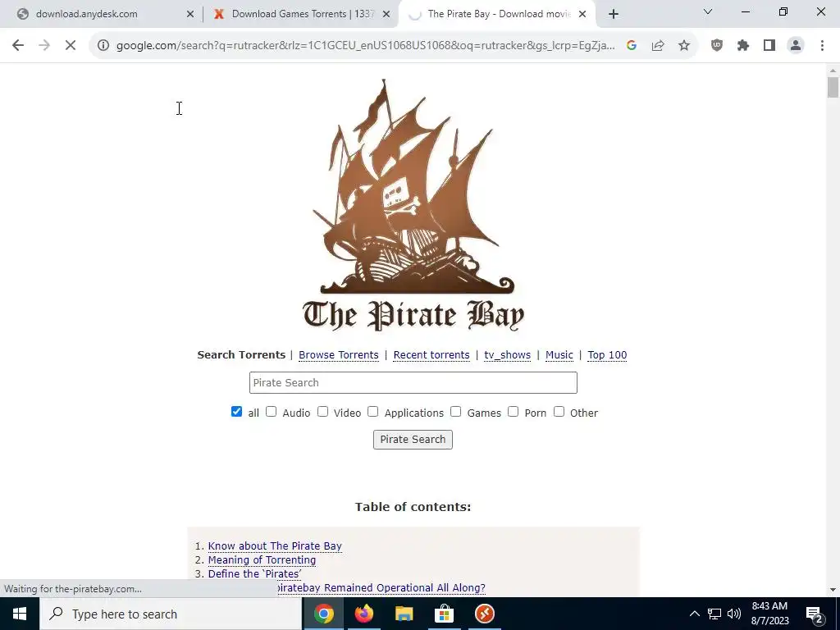
Task: Tick the Porn category checkbox
Action: click(x=514, y=412)
